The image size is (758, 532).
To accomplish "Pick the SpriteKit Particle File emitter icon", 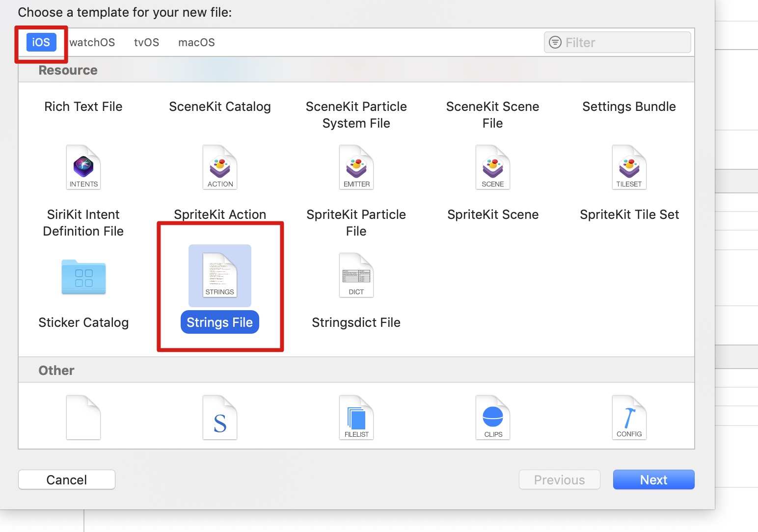I will [356, 167].
